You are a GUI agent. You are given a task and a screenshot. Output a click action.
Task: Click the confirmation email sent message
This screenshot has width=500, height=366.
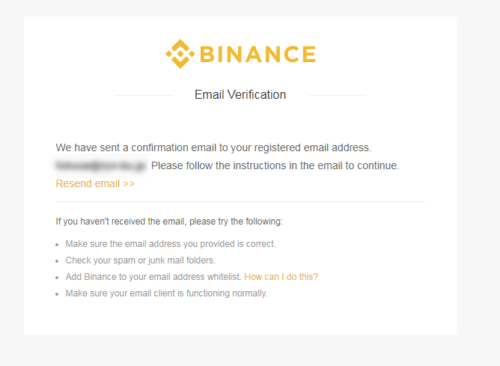click(x=214, y=148)
